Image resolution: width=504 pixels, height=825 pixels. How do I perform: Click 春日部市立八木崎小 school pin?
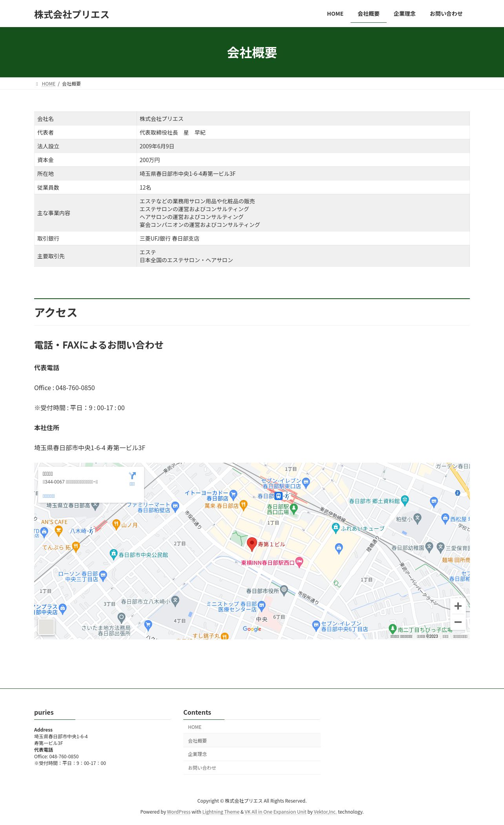175,600
